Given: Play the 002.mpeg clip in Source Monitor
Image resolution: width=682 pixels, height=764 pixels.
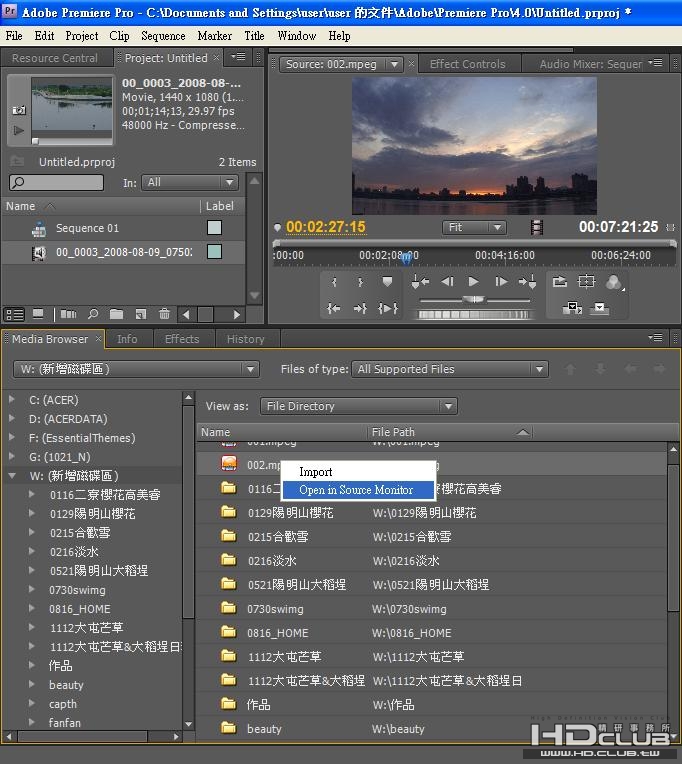Looking at the screenshot, I should point(473,281).
